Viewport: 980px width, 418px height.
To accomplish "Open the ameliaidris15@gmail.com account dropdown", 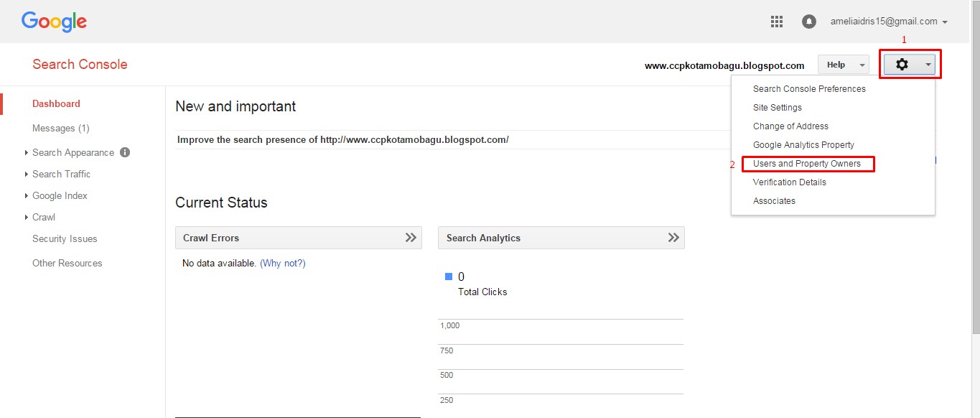I will click(x=889, y=22).
